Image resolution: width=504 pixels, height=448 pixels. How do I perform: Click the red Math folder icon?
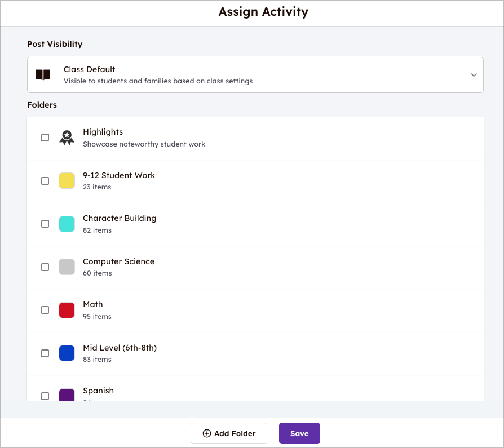click(67, 310)
